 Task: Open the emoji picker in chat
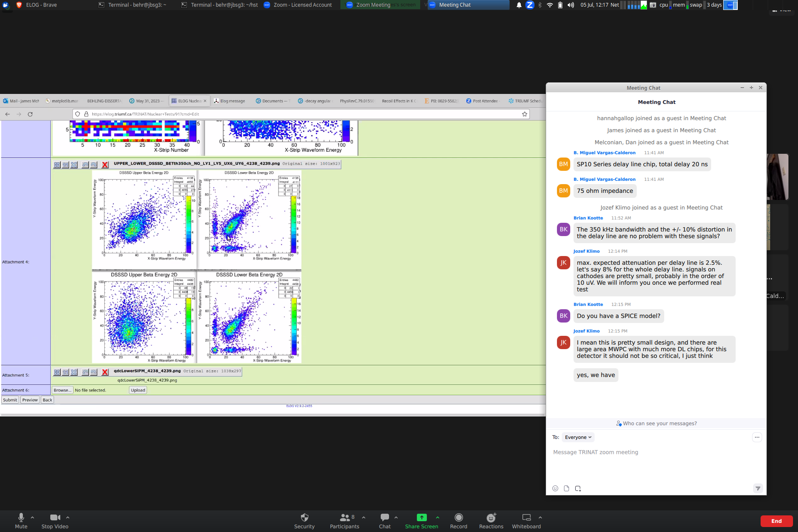click(555, 488)
